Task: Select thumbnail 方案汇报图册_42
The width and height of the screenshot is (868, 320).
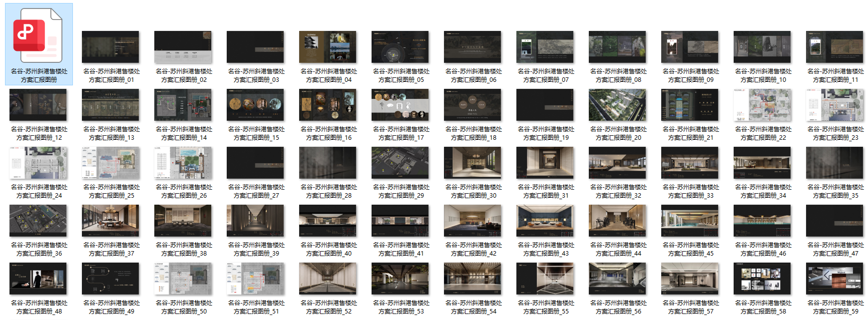Action: (472, 221)
